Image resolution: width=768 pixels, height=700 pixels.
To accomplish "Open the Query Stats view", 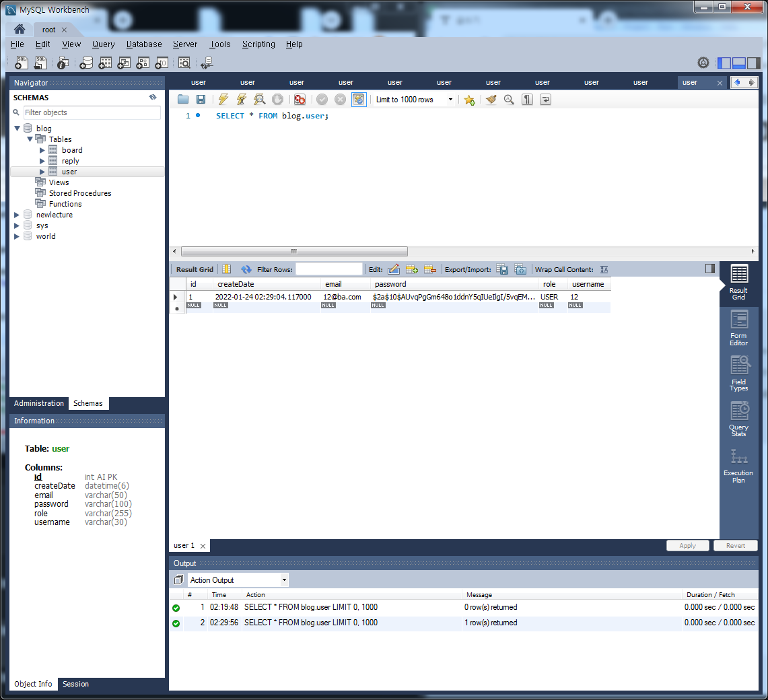I will pos(738,419).
